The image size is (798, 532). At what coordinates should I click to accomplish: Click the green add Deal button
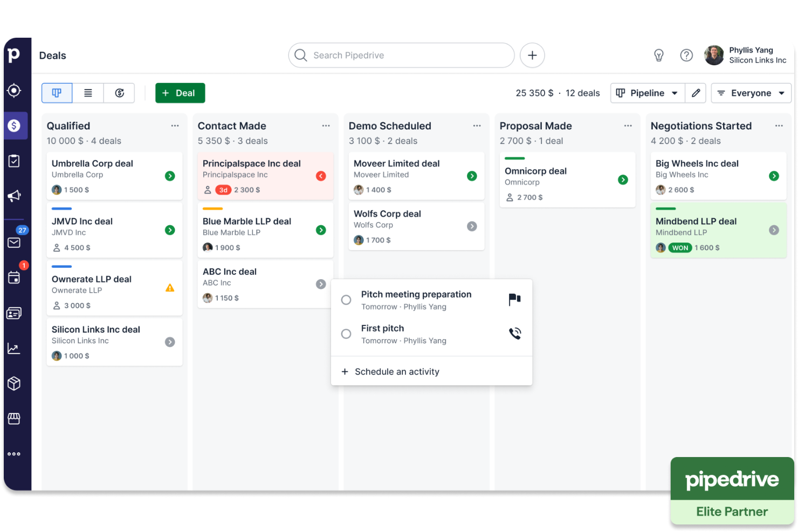click(x=180, y=93)
